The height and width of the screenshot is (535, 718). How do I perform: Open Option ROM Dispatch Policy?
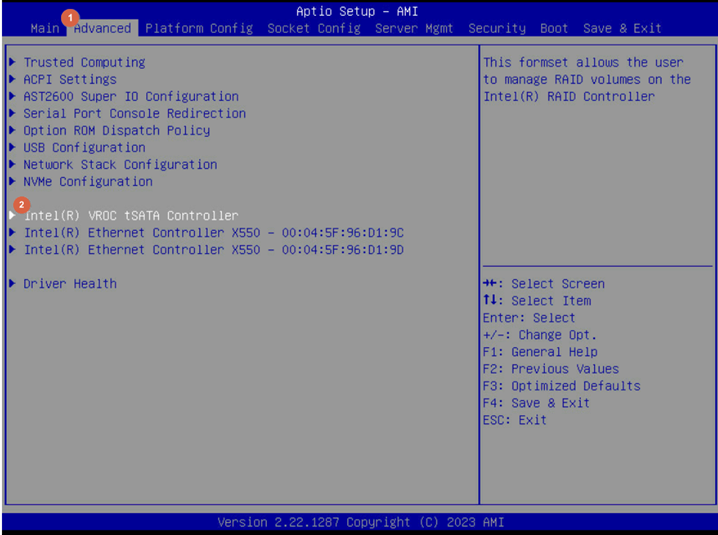pyautogui.click(x=117, y=130)
